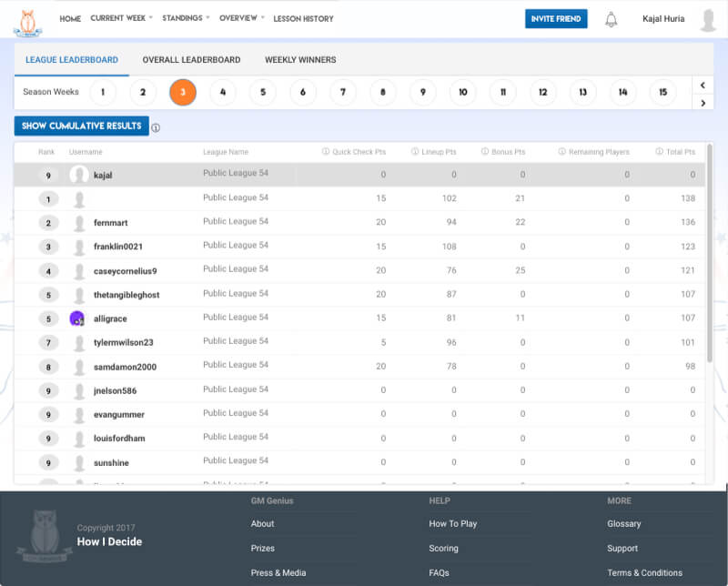
Task: Expand the Overview dropdown
Action: [242, 18]
